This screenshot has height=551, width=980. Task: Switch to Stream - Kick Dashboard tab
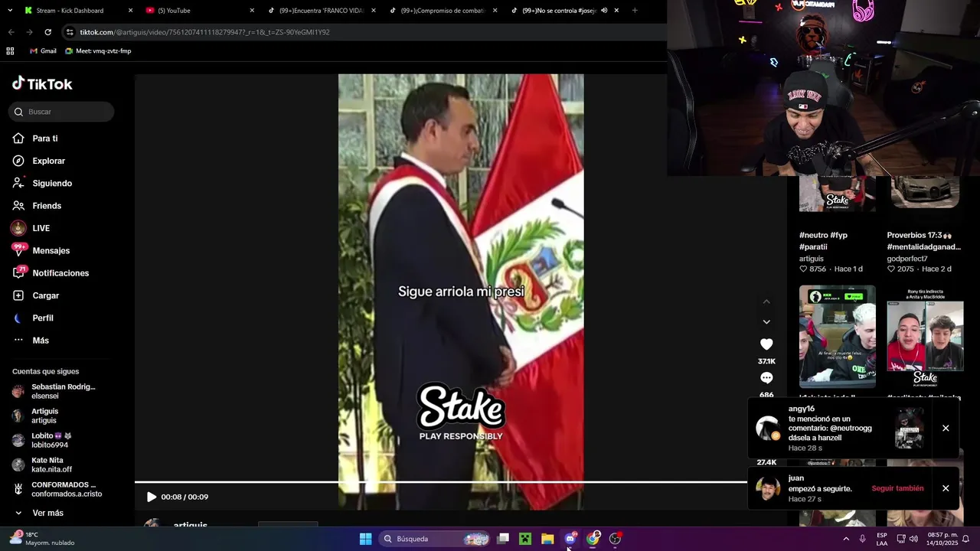click(77, 11)
